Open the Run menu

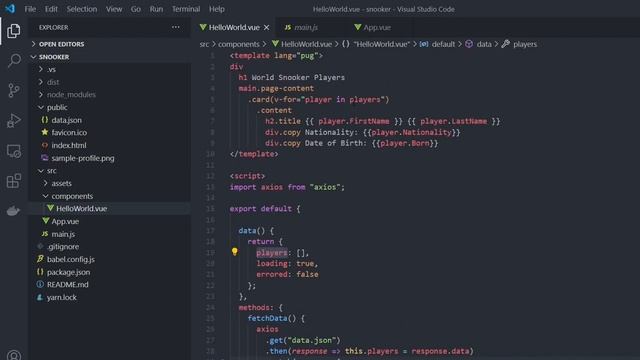[156, 9]
